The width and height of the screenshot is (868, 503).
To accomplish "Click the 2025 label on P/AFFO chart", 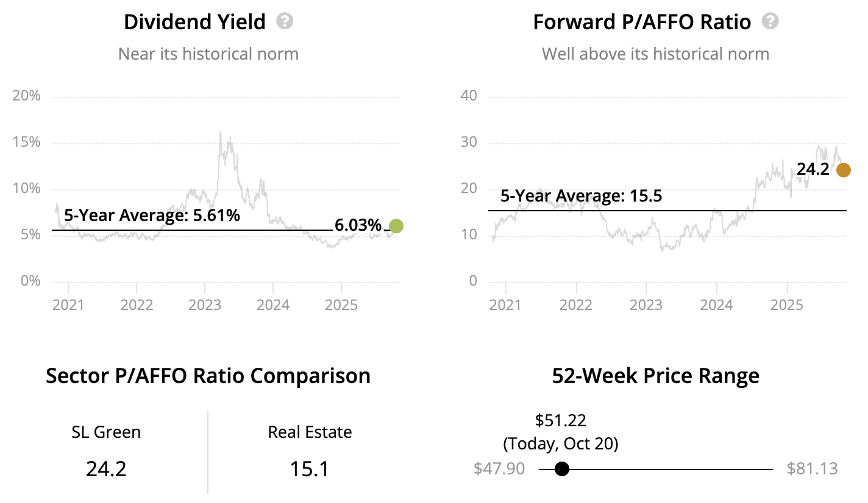I will pyautogui.click(x=787, y=304).
